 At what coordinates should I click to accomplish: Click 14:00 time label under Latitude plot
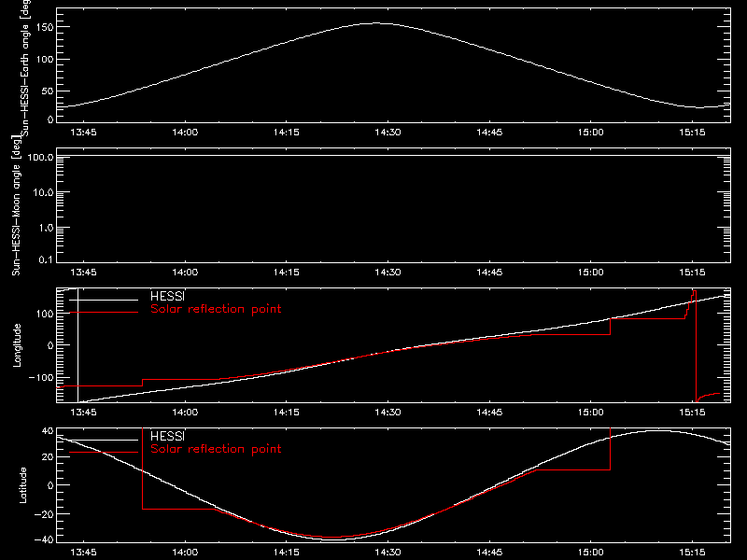pyautogui.click(x=185, y=553)
